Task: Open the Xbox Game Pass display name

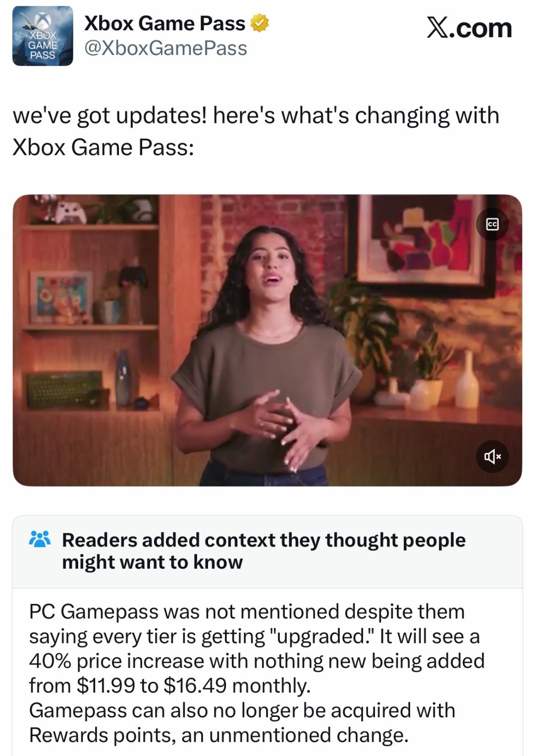Action: click(x=165, y=23)
